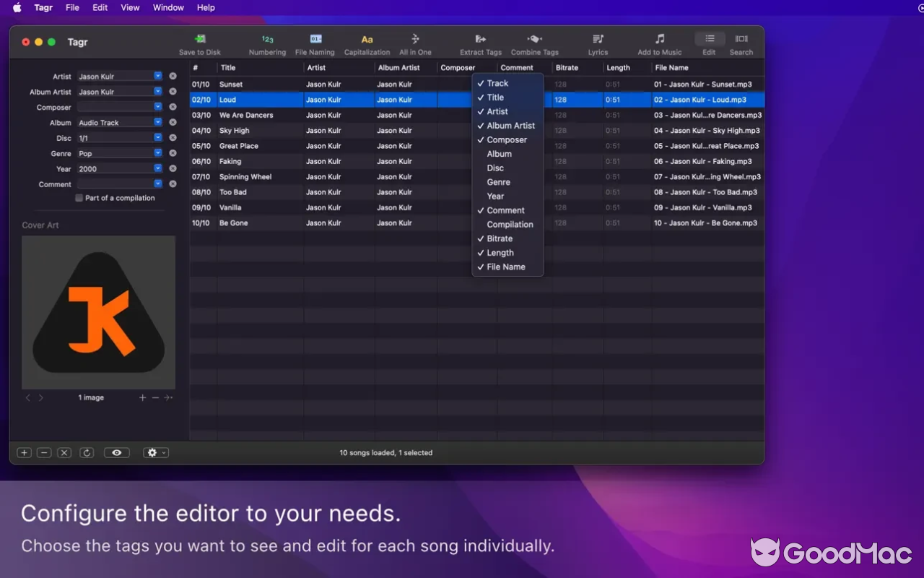
Task: Click the Combine Tags icon
Action: click(x=534, y=40)
